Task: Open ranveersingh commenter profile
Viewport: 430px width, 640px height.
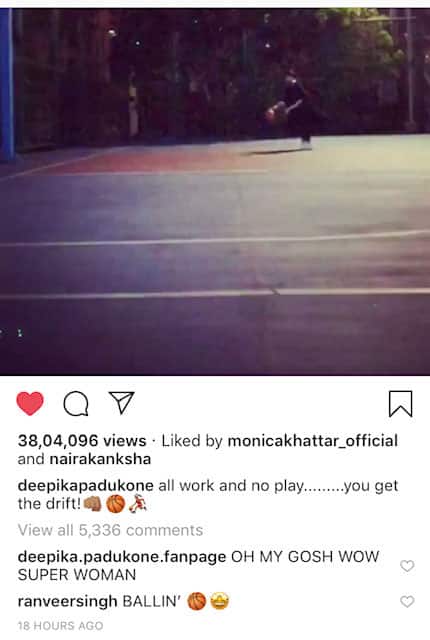Action: [67, 602]
